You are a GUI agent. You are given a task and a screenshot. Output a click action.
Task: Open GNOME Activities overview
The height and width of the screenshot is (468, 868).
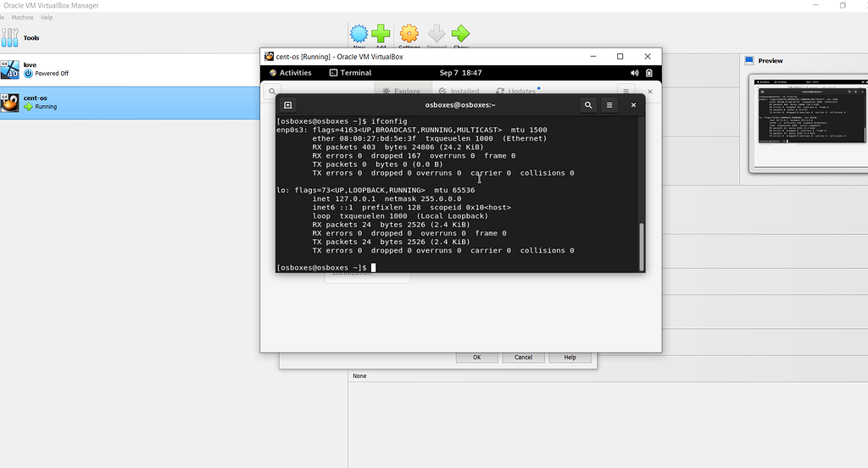pos(290,73)
